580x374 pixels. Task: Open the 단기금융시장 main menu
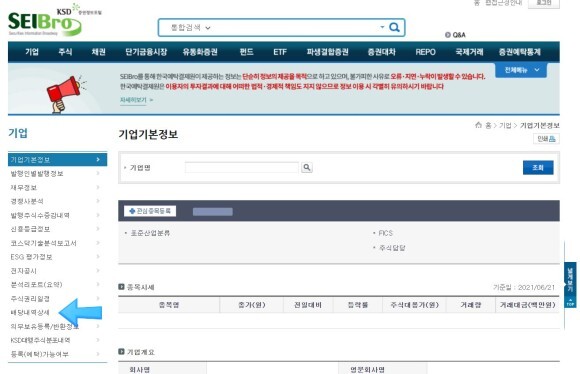point(146,52)
